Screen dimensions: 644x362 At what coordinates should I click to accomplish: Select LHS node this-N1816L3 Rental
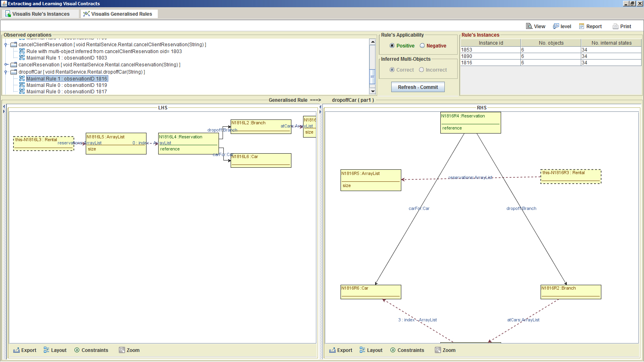(43, 144)
